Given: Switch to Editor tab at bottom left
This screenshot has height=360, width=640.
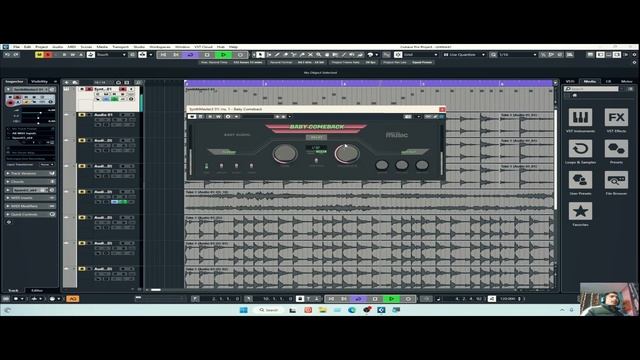Looking at the screenshot, I should point(37,291).
